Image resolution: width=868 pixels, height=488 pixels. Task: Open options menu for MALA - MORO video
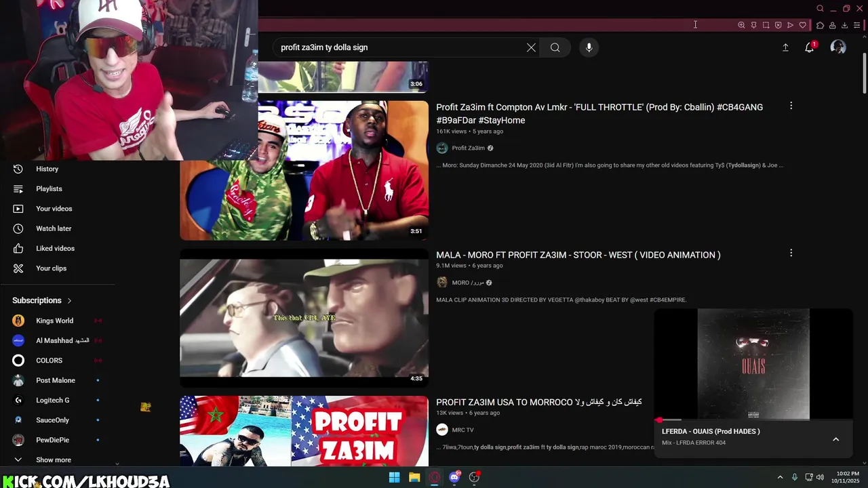coord(791,253)
